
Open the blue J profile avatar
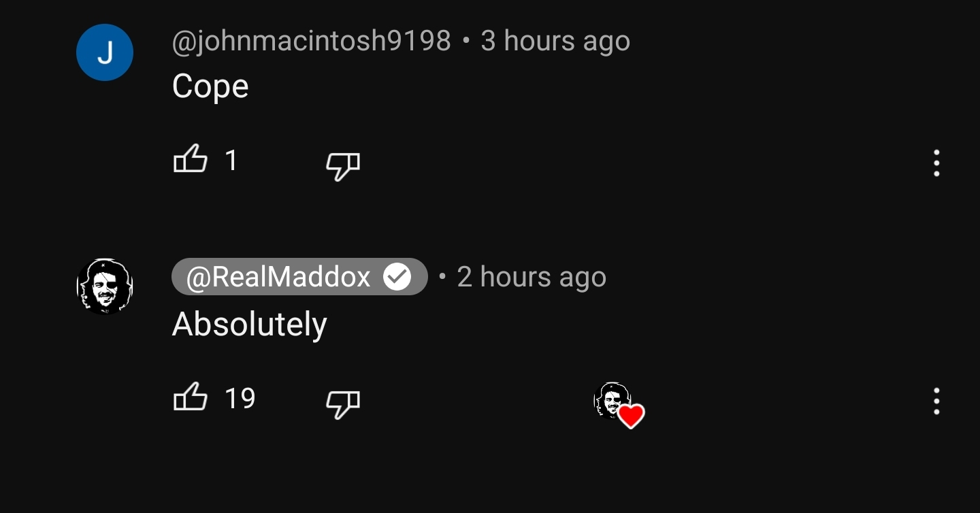(x=105, y=52)
